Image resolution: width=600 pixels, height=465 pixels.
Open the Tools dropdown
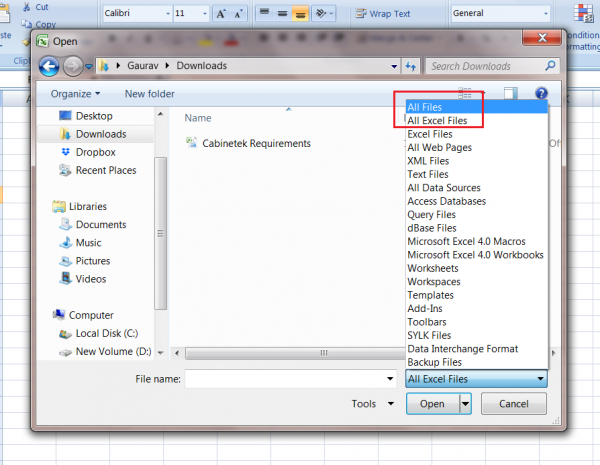[x=369, y=404]
